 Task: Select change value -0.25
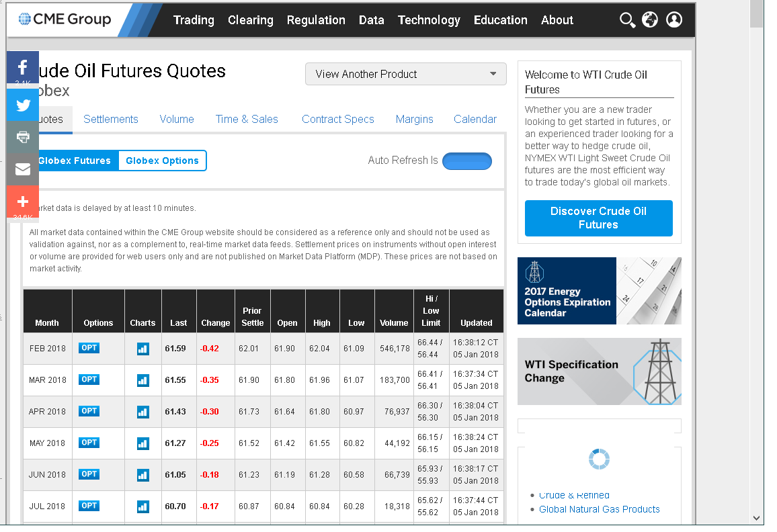coord(210,443)
